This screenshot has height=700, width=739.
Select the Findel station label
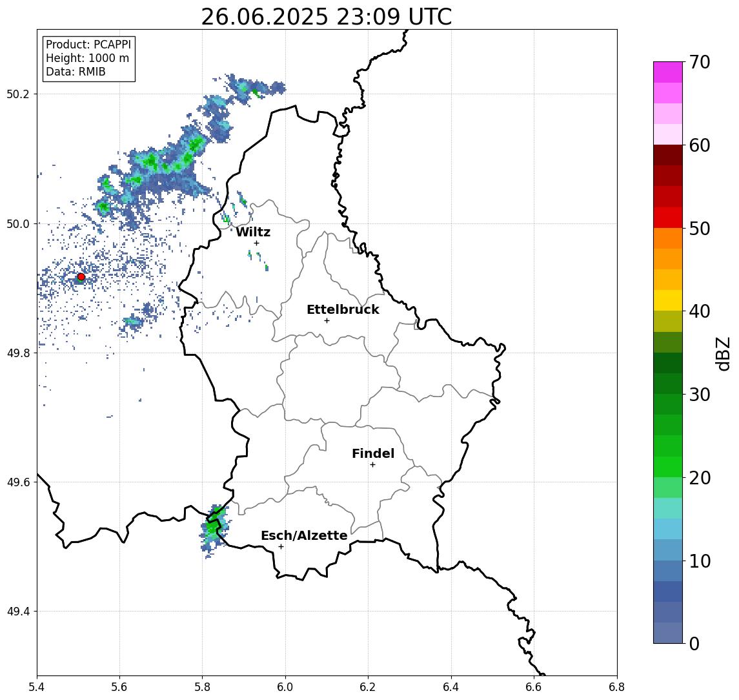(x=373, y=453)
